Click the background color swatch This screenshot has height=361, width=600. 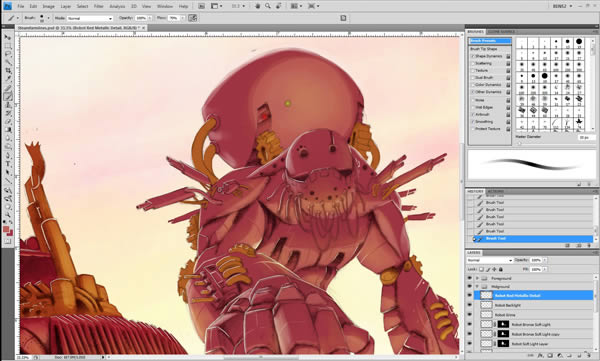10,232
